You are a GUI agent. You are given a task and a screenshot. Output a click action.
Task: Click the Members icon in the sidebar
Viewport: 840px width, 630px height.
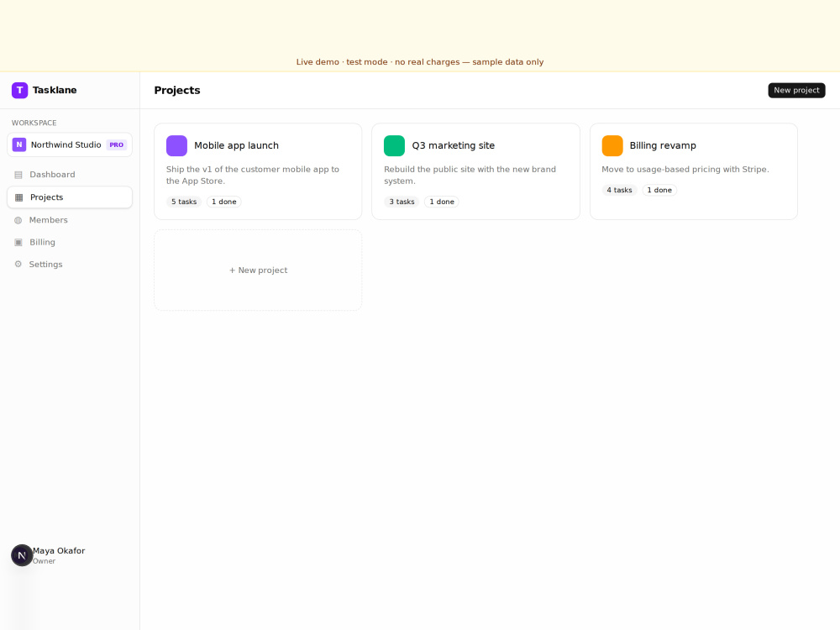18,220
